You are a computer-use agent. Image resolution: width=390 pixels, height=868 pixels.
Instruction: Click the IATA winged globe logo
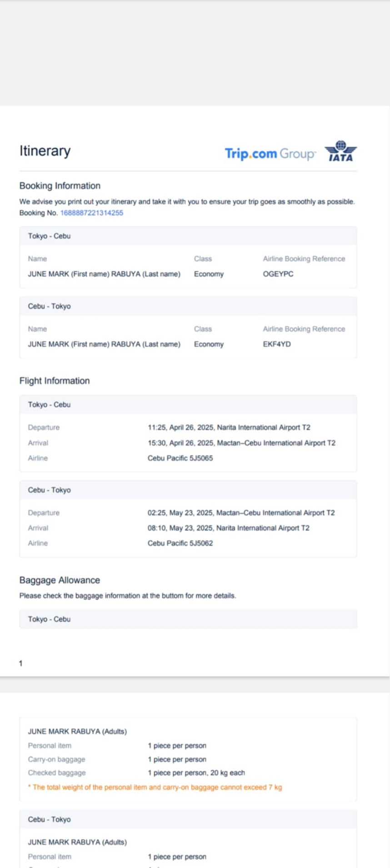tap(340, 151)
